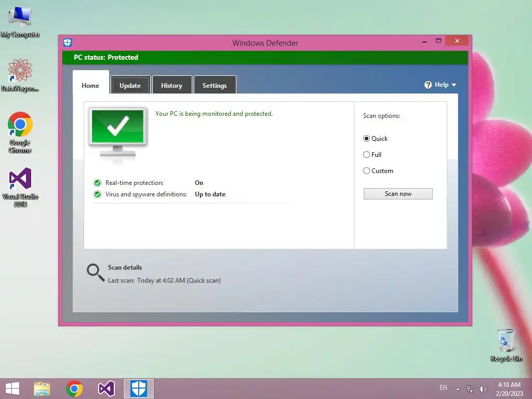Click the Help question mark icon

tap(428, 85)
